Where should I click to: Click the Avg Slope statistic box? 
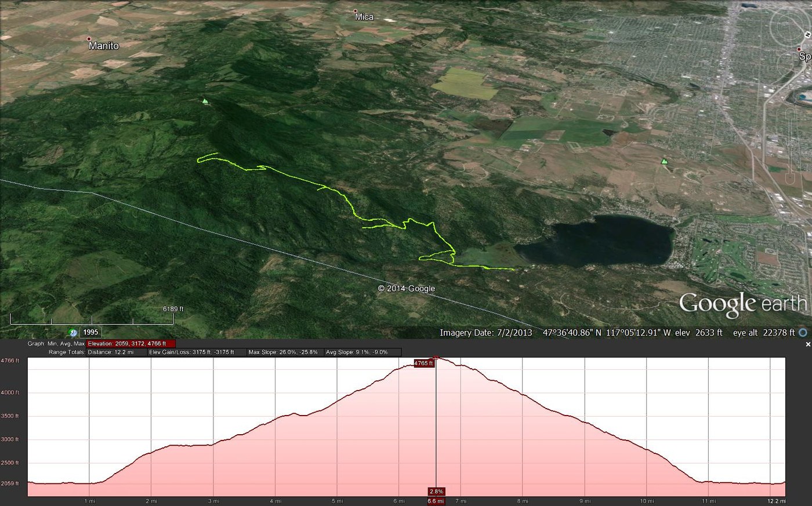coord(362,352)
